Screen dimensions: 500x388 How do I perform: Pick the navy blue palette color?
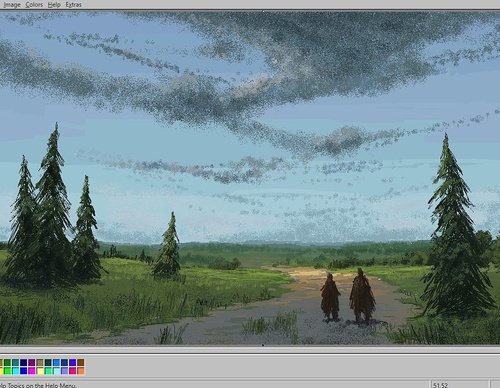[x=23, y=362]
